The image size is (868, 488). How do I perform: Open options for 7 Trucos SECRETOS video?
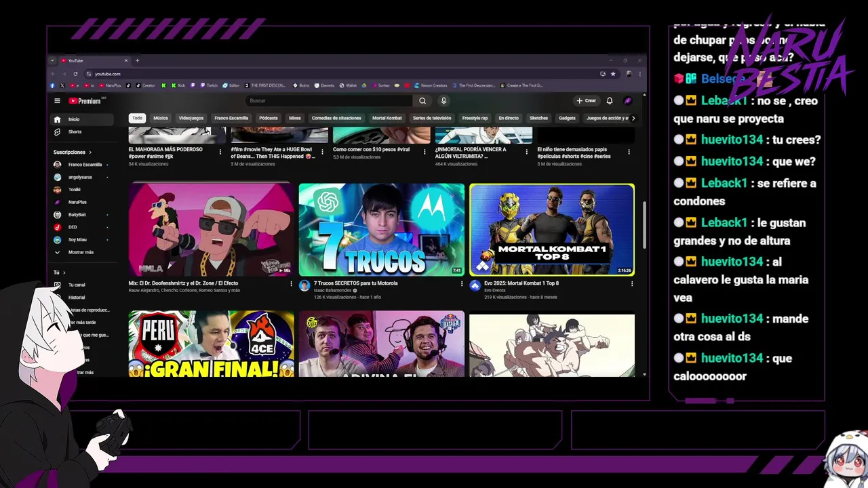(x=462, y=284)
